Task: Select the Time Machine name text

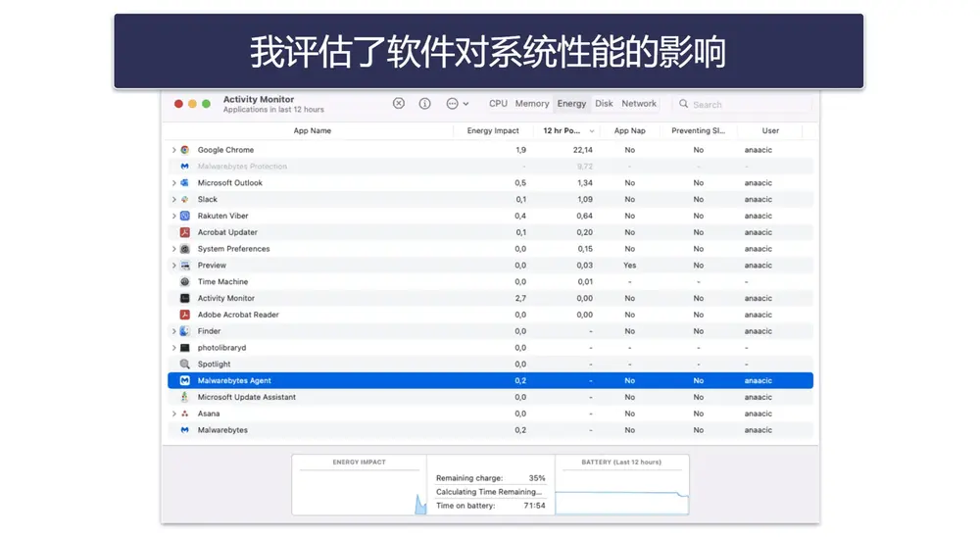Action: 222,282
